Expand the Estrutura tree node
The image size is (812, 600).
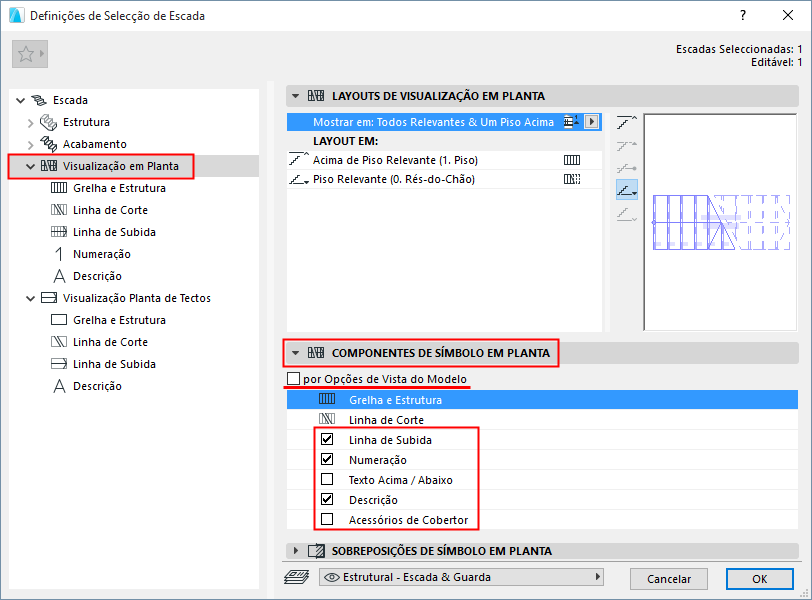pos(31,123)
